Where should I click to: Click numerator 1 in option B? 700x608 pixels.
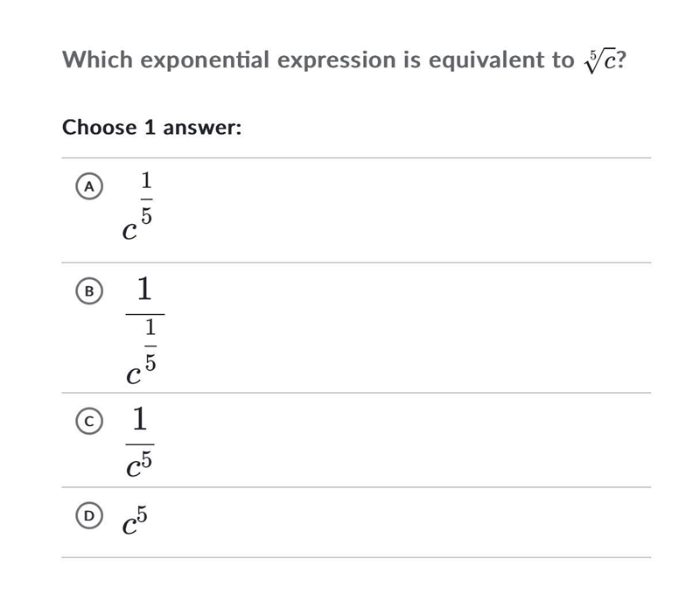tap(144, 289)
